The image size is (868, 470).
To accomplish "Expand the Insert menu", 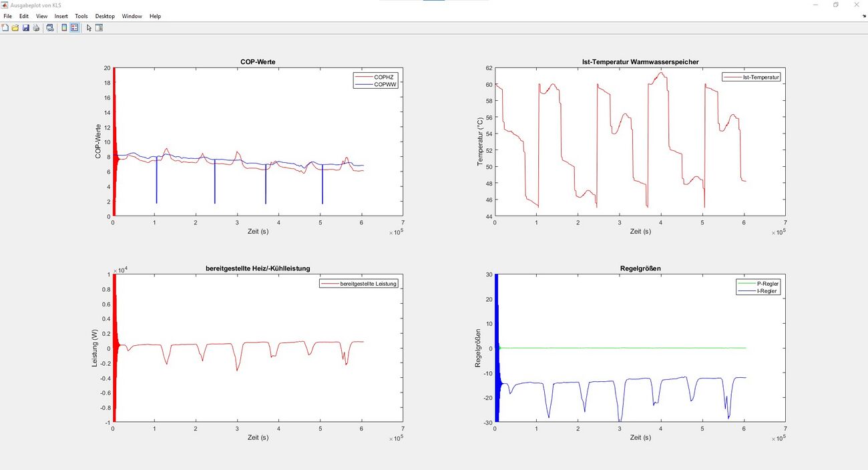I will 61,16.
